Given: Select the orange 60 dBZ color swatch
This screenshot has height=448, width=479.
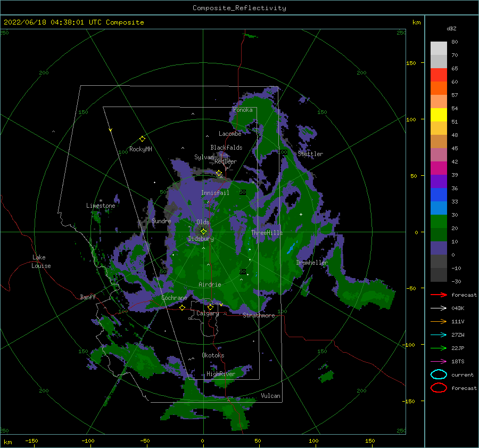Looking at the screenshot, I should tap(439, 88).
